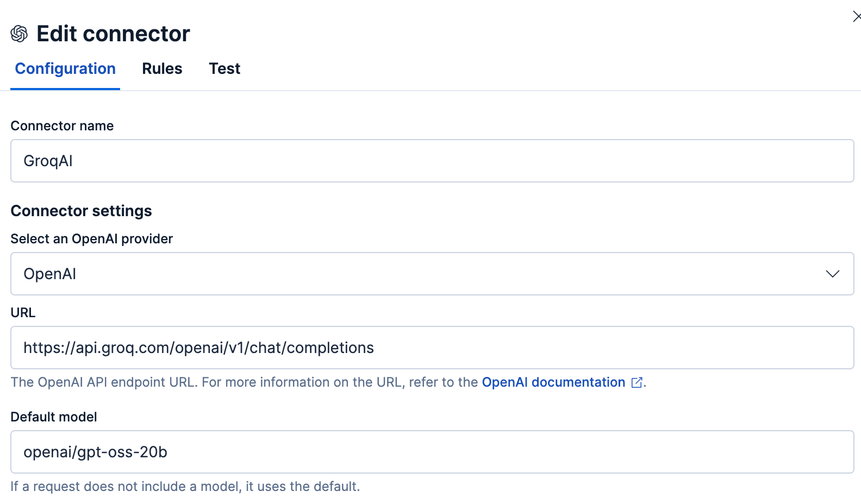Click the external link icon after documentation
The width and height of the screenshot is (861, 504).
637,383
